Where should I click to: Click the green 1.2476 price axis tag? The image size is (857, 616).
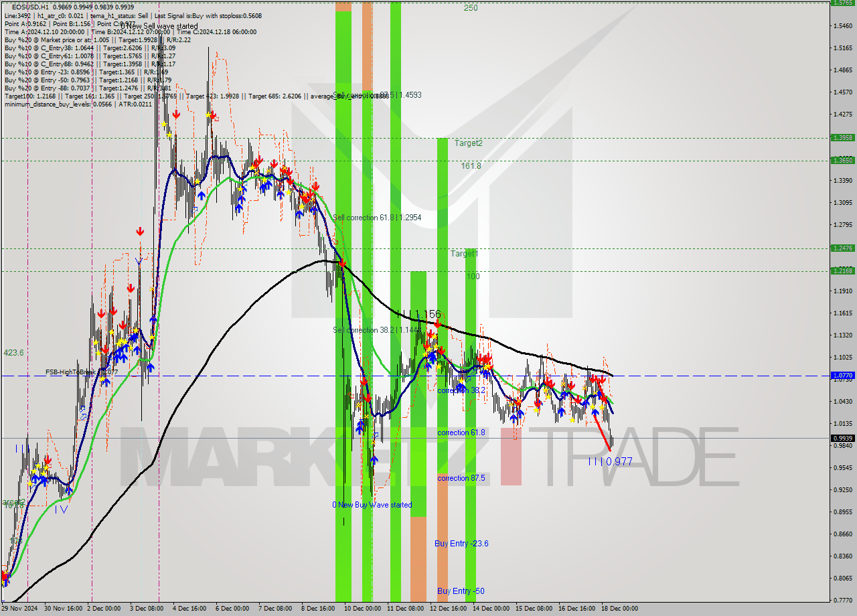tap(842, 248)
